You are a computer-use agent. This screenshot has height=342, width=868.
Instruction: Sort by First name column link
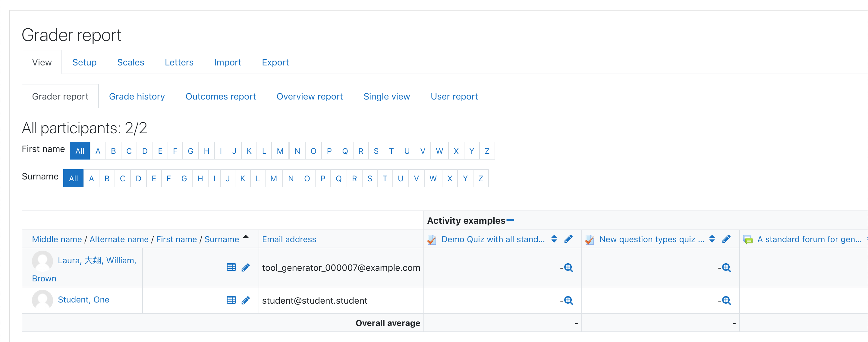(x=177, y=239)
